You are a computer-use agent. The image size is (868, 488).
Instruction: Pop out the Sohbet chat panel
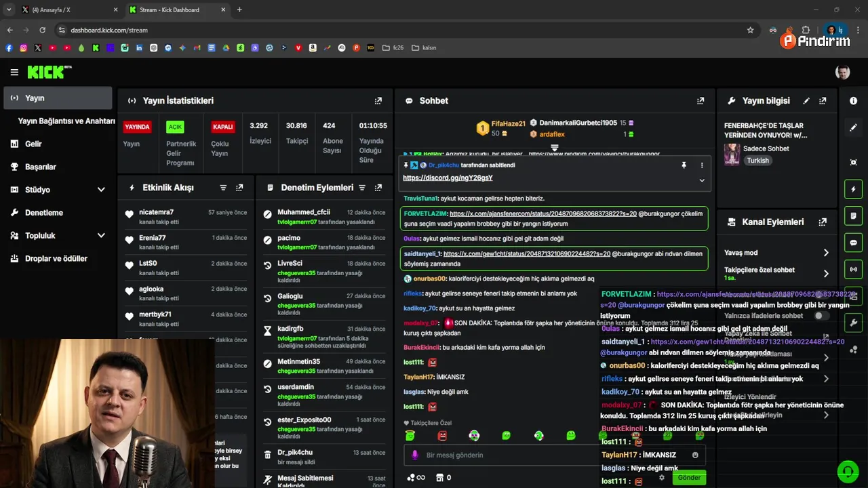pos(701,100)
